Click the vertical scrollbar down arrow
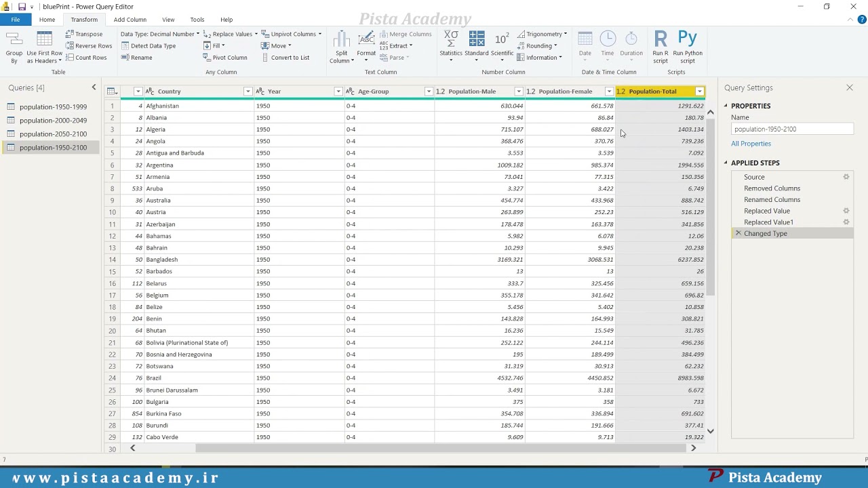This screenshot has width=868, height=488. [x=710, y=431]
